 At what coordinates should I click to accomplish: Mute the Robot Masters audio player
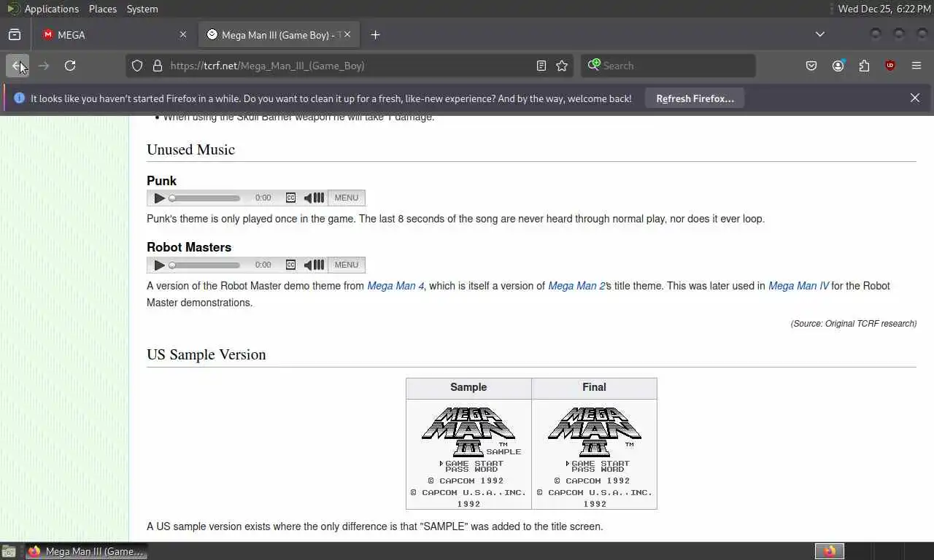(307, 265)
